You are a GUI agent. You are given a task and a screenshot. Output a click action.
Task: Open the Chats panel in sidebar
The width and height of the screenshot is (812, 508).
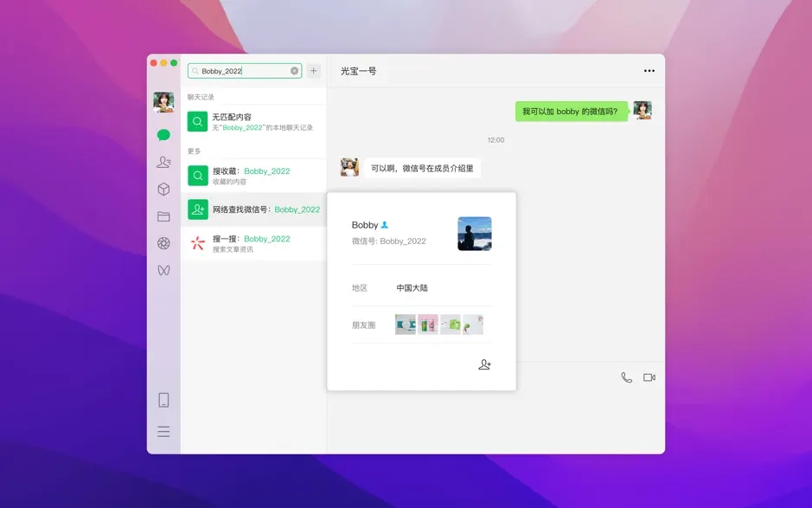163,134
